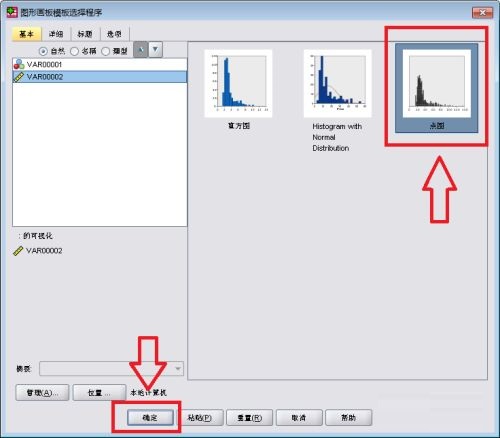Switch to the 标题 (Titles) tab
Screen dimensions: 500x438
(x=85, y=34)
